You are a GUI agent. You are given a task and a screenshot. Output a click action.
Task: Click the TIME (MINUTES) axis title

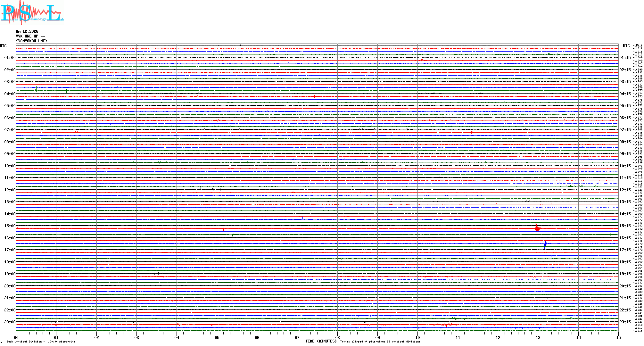click(321, 341)
